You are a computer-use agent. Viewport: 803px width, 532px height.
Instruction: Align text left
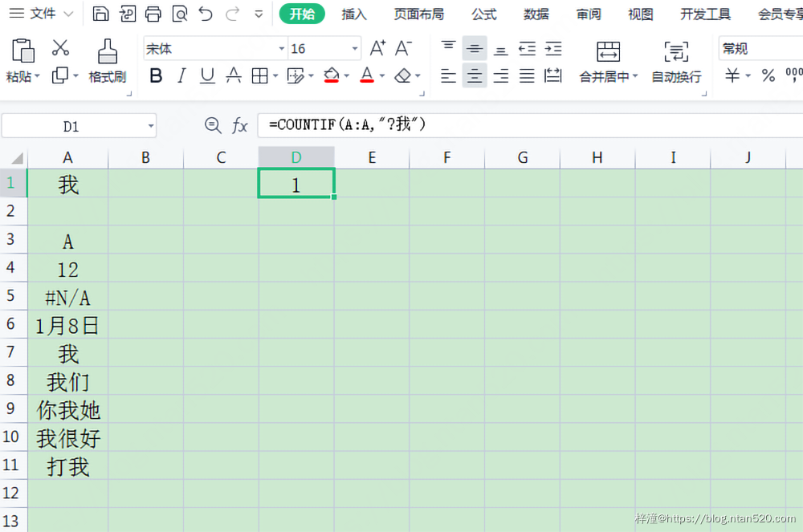coord(449,75)
